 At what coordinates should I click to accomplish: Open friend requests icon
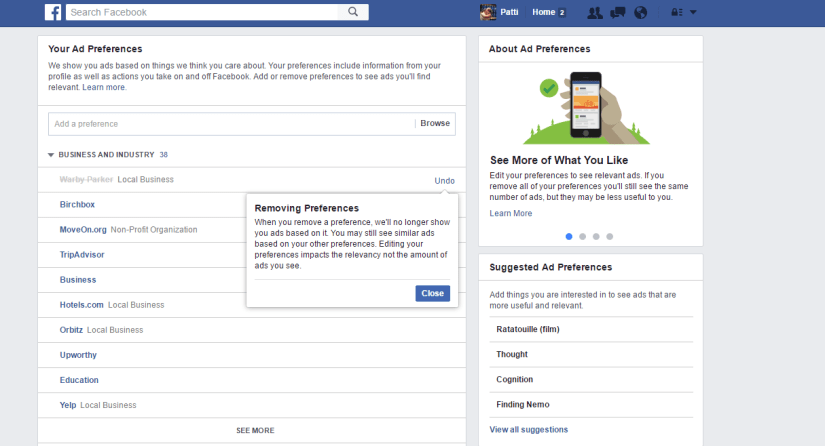[x=595, y=12]
